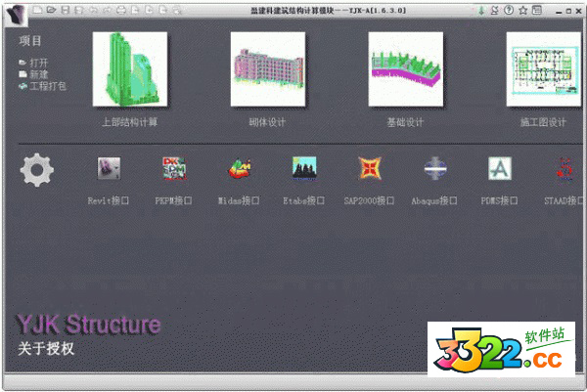587x392 pixels.
Task: Click the green download arrow icon
Action: point(481,11)
